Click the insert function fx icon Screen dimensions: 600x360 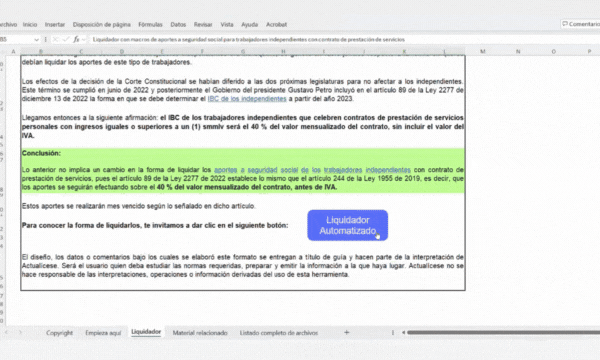[x=76, y=39]
